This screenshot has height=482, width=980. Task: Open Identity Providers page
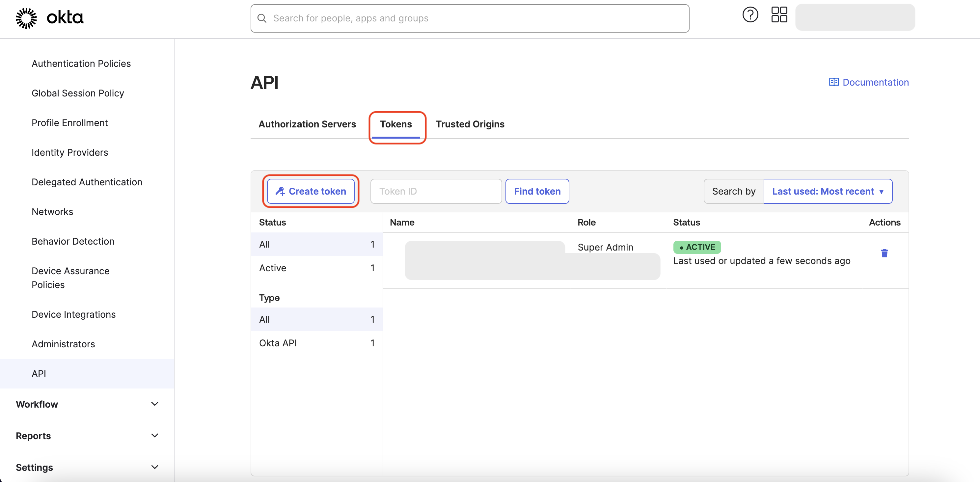coord(69,152)
